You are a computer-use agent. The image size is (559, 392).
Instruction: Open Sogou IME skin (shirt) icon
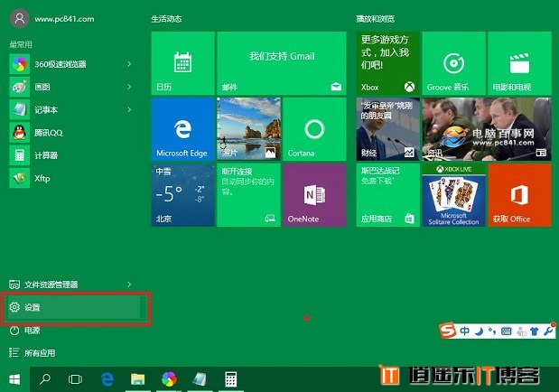534,331
